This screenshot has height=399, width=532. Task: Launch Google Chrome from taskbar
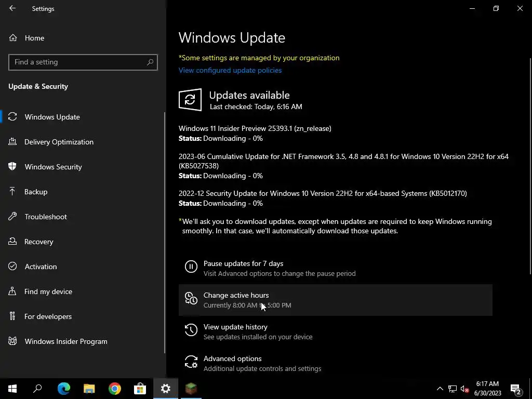[115, 389]
